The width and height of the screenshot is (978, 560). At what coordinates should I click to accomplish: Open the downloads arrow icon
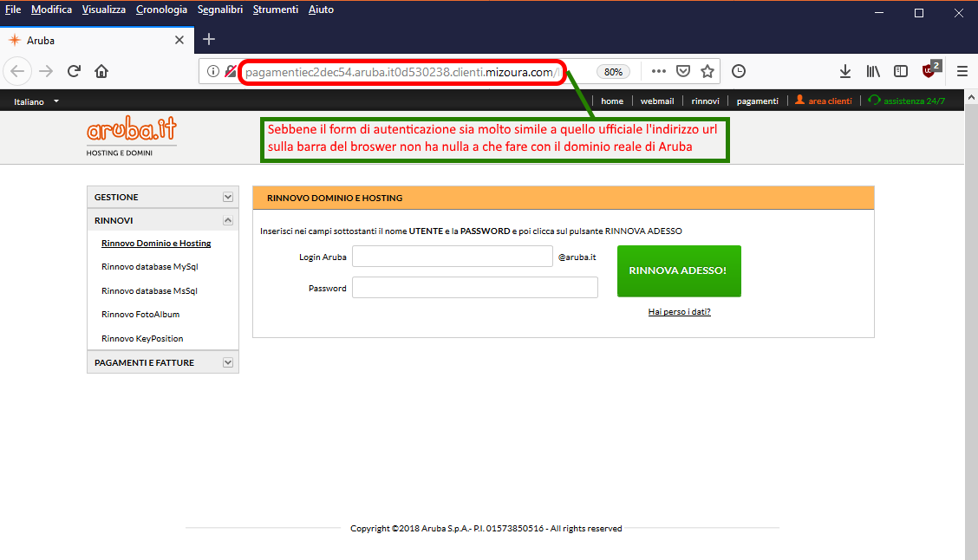845,71
